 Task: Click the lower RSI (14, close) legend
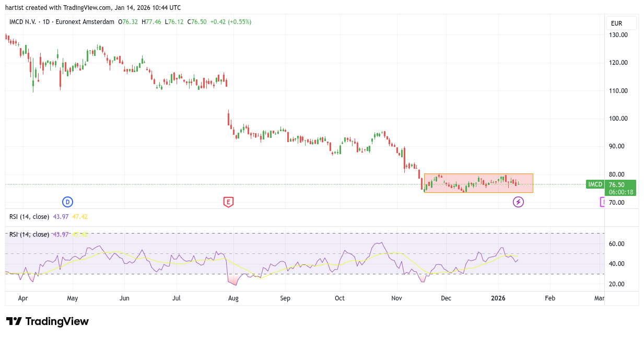[29, 235]
